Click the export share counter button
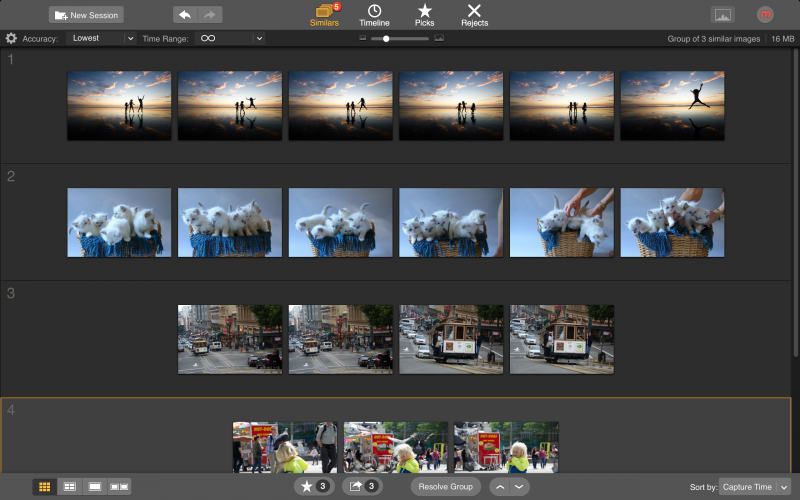 pos(362,486)
